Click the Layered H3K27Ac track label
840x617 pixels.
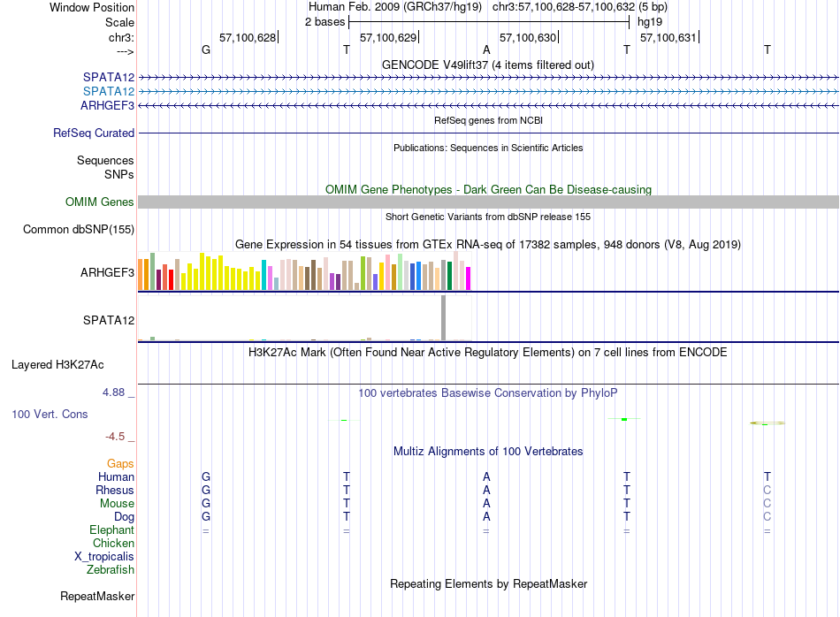pyautogui.click(x=57, y=365)
